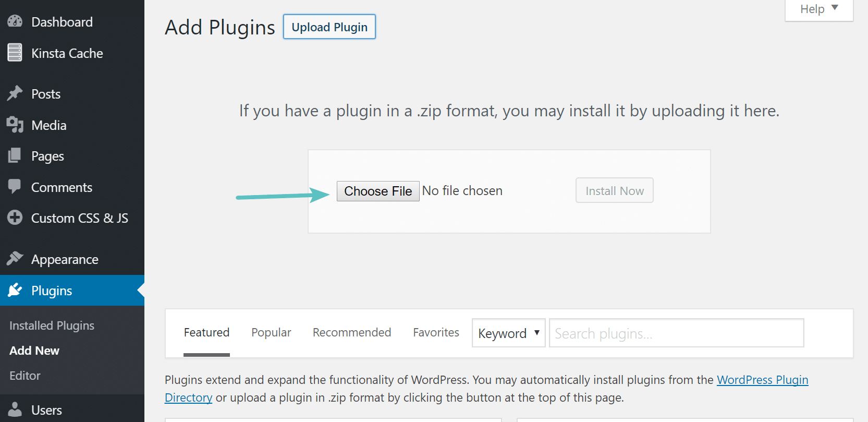The image size is (868, 422).
Task: Click the Kinsta Cache server icon
Action: 15,53
